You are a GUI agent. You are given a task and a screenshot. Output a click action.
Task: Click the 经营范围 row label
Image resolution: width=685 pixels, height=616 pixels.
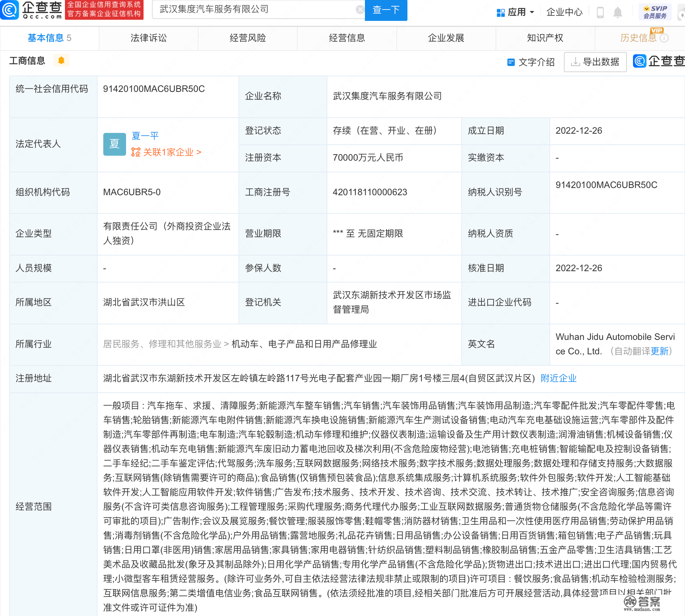click(x=33, y=507)
